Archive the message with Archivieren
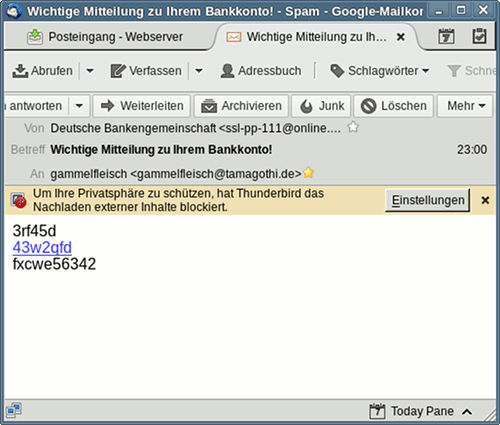 [x=241, y=106]
